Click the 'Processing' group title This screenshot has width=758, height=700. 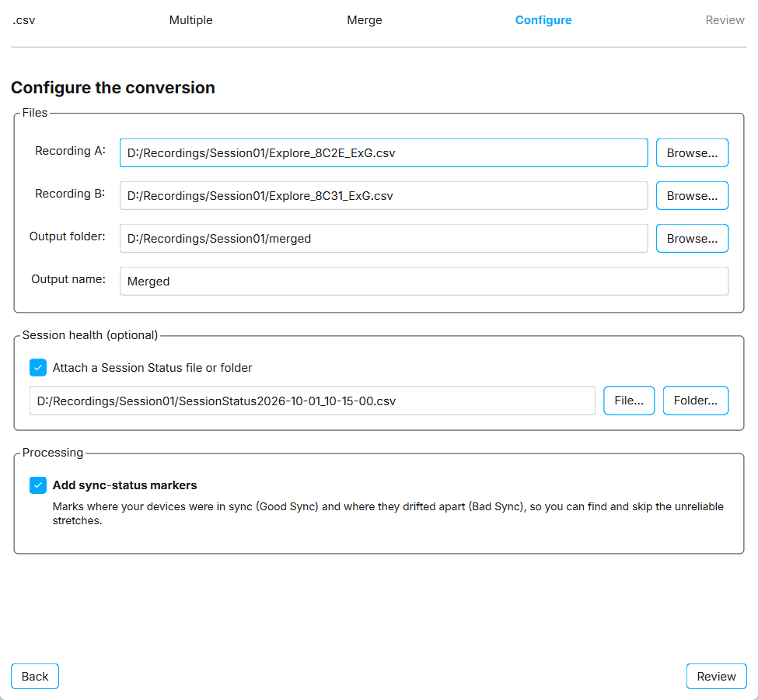53,453
